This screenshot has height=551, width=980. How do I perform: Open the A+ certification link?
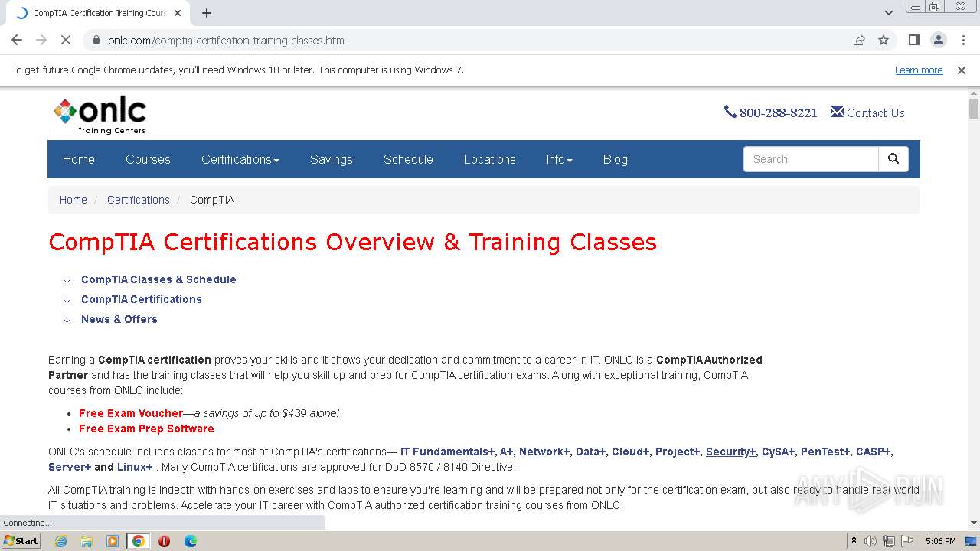pyautogui.click(x=506, y=452)
